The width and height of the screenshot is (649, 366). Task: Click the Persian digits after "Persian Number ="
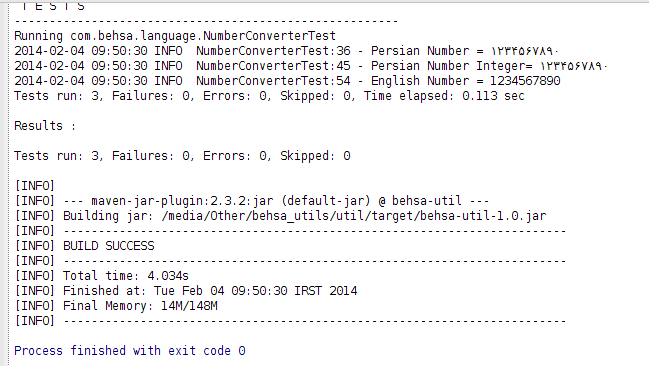coord(525,51)
